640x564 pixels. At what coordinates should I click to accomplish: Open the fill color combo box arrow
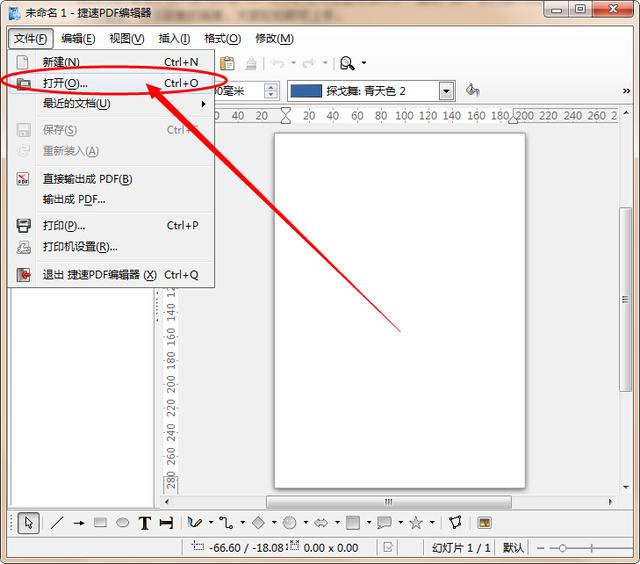(x=447, y=91)
